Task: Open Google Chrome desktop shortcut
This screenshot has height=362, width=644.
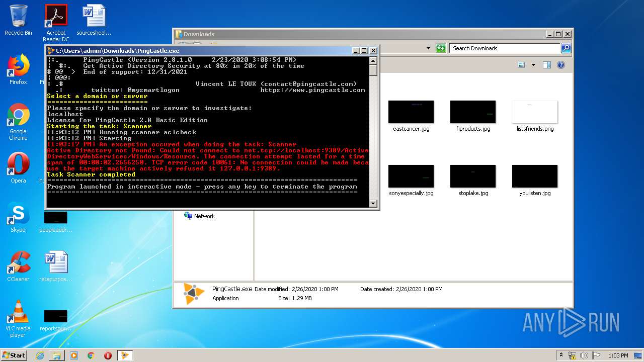Action: (18, 122)
